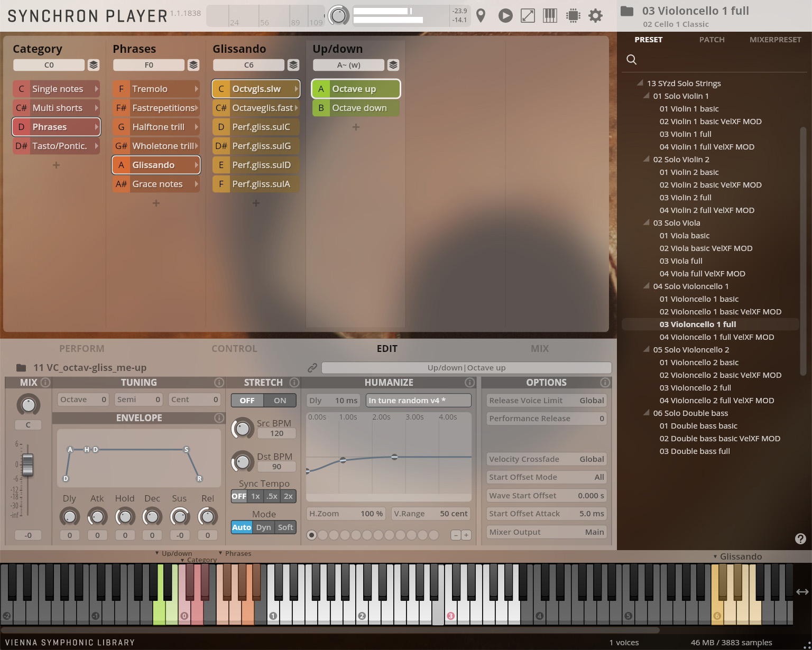Switch envelope Mode to Soft
This screenshot has width=812, height=650.
click(285, 527)
